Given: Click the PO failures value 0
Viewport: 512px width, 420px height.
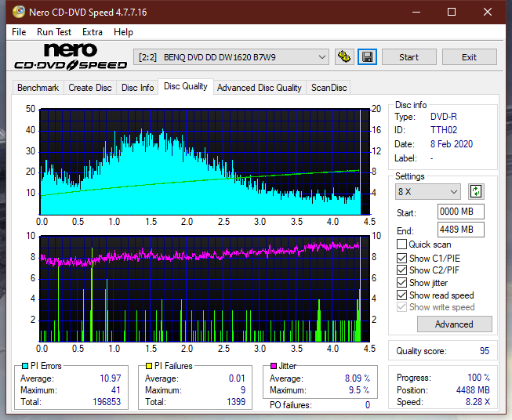Looking at the screenshot, I should 368,405.
